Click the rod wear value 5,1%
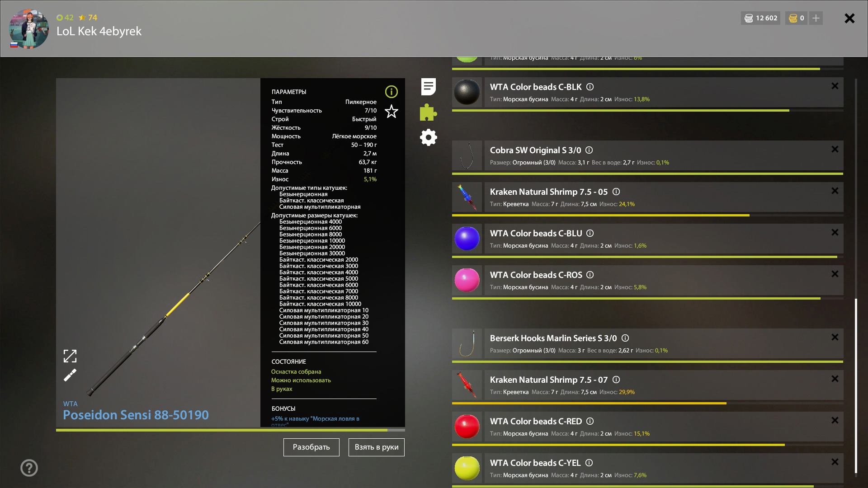 tap(370, 179)
